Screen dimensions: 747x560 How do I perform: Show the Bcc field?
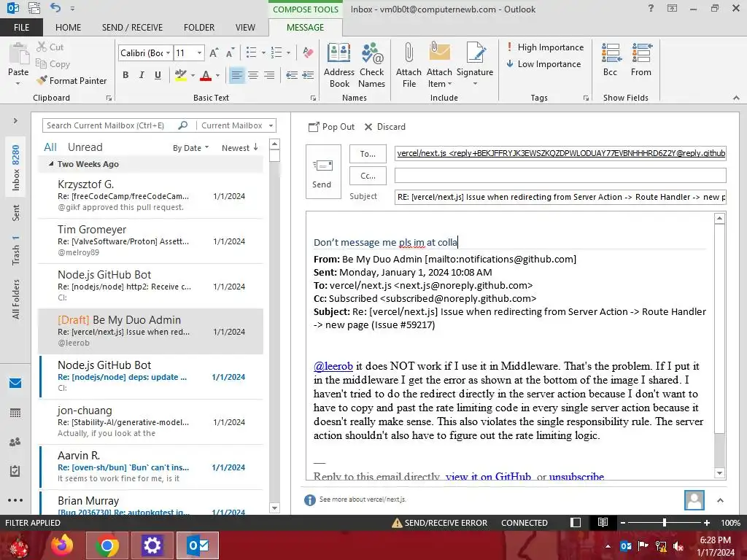(611, 60)
